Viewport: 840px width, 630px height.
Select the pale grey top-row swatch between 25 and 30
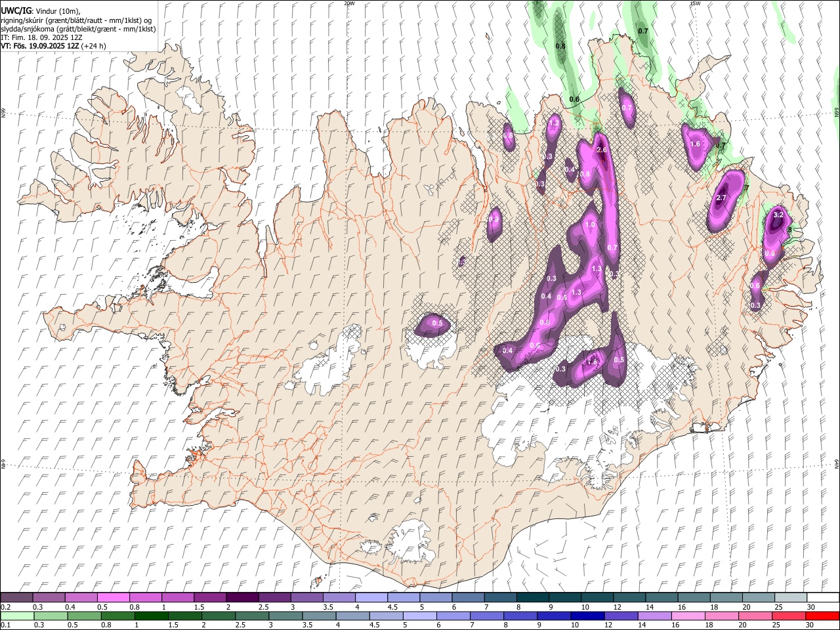(x=790, y=597)
